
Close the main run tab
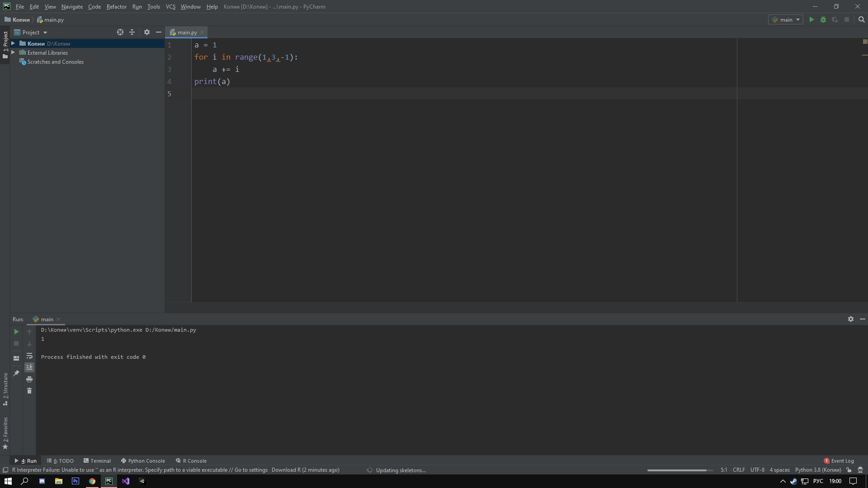point(58,319)
